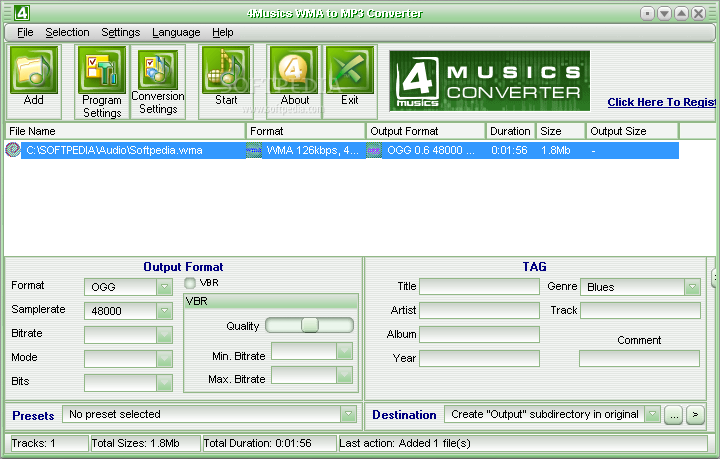Open the Help menu
The image size is (720, 459).
(x=223, y=33)
